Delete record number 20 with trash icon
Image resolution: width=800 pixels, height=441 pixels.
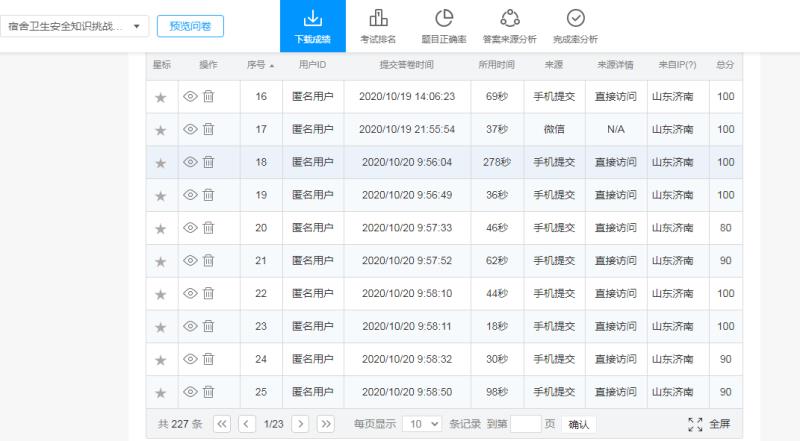coord(208,227)
